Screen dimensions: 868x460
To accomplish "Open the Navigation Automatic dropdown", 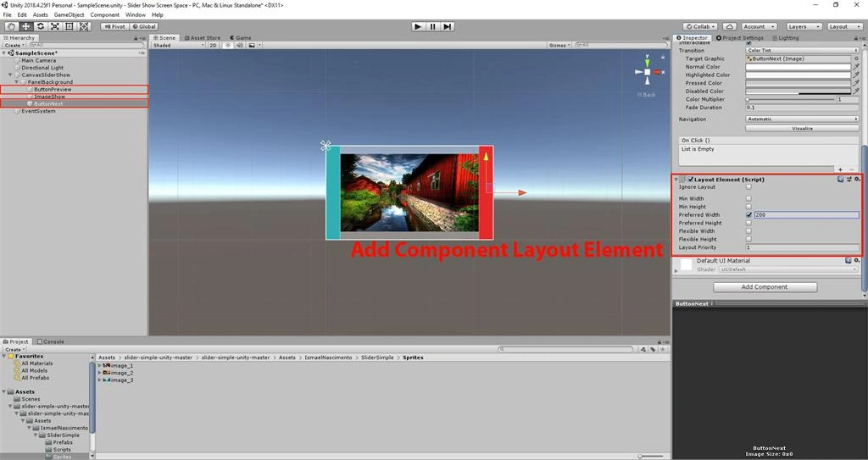I will click(802, 119).
